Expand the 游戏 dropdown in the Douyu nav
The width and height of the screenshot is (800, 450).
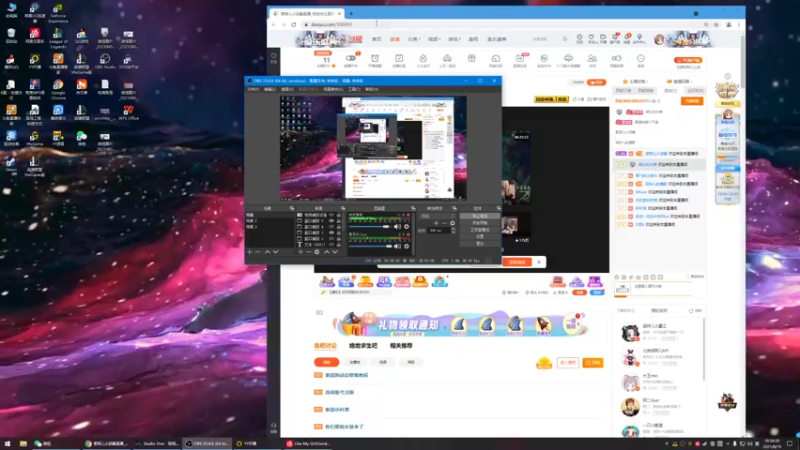(x=454, y=39)
